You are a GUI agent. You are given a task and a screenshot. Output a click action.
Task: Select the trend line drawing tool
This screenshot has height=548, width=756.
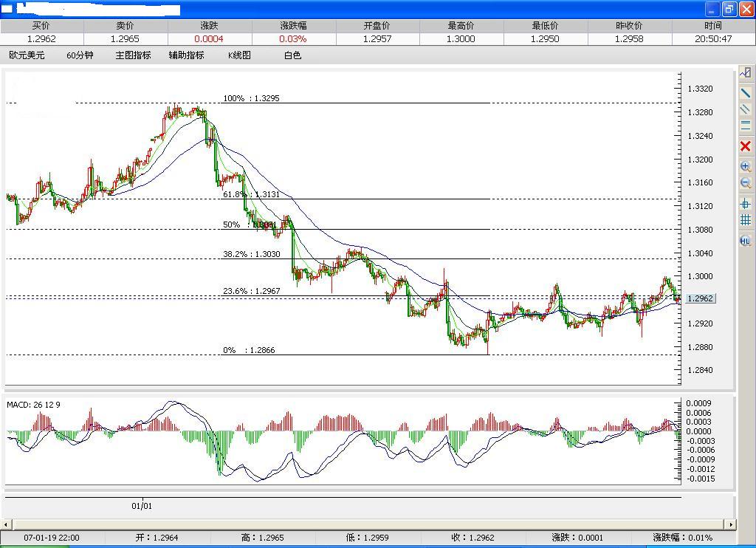click(x=745, y=92)
